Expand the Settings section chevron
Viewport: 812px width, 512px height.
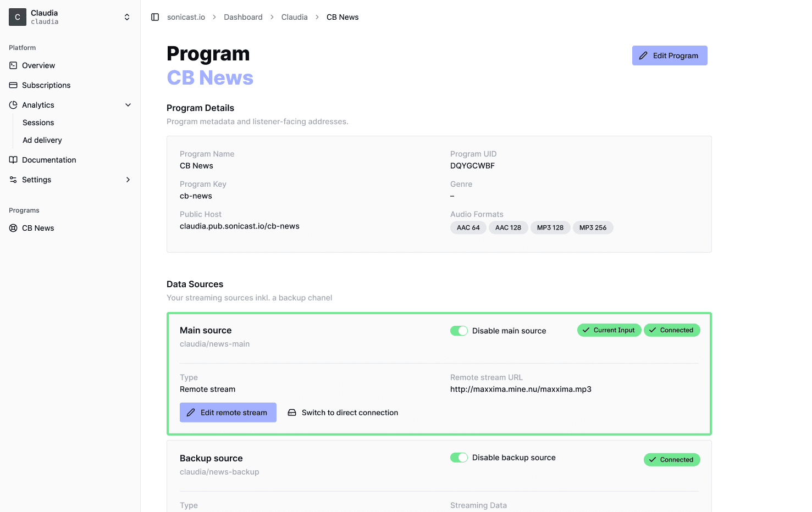point(128,180)
